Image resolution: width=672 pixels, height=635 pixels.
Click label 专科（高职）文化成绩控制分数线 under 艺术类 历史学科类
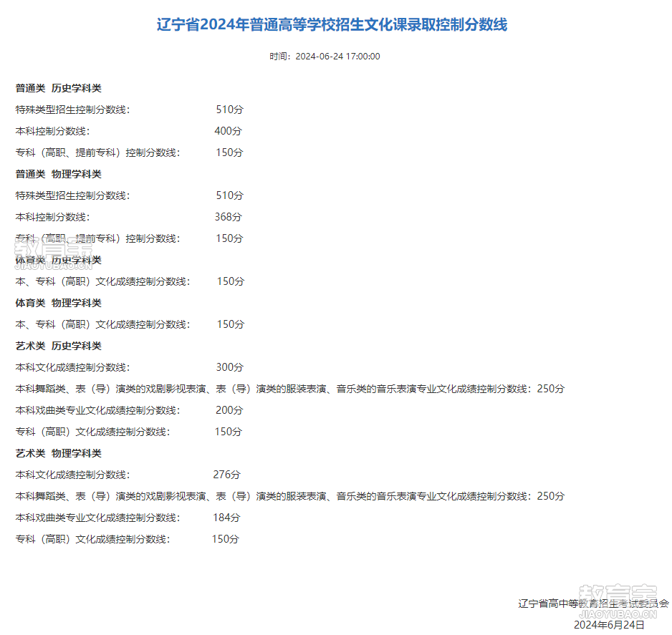(92, 432)
